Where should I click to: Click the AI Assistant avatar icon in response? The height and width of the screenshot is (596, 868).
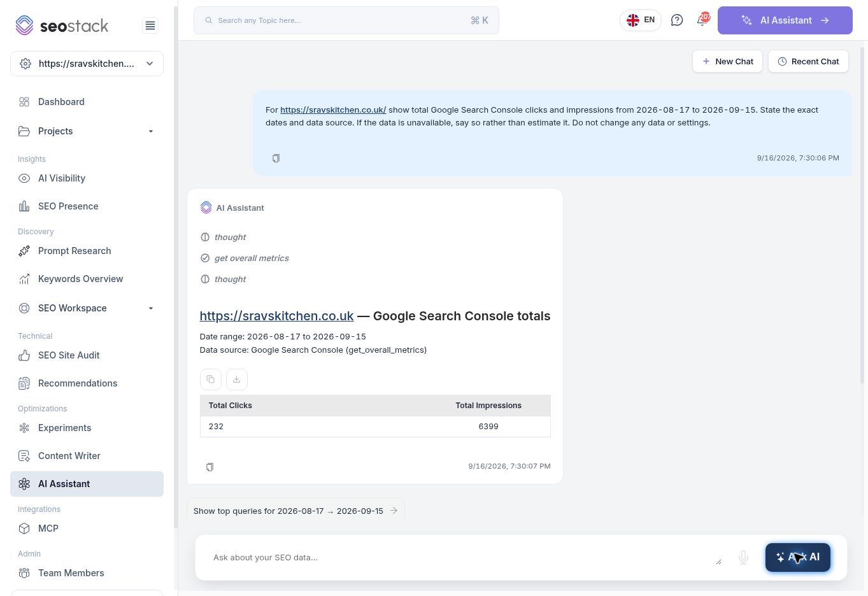coord(206,208)
